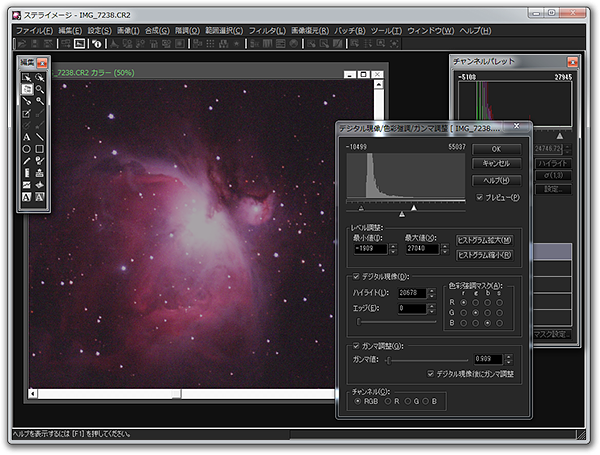Click the hand/pan tool in edit palette

pos(26,88)
